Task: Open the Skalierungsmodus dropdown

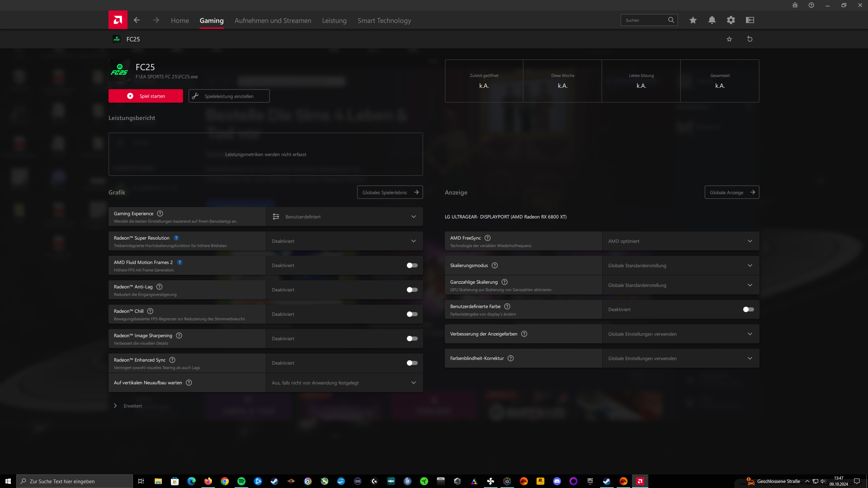Action: pyautogui.click(x=681, y=265)
